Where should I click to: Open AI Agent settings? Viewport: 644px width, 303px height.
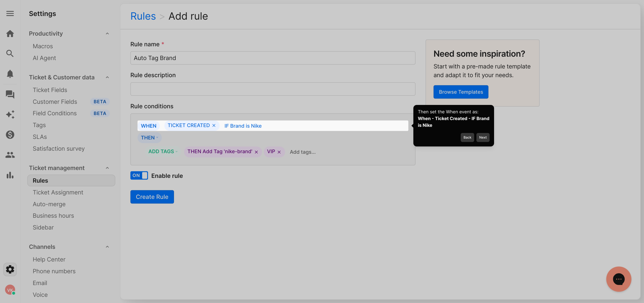(44, 58)
